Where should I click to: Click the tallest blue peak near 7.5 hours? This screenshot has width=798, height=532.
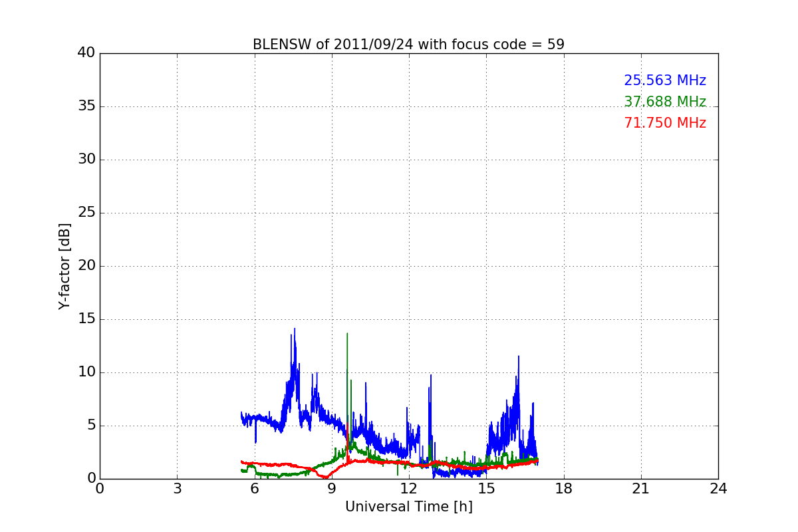tap(295, 330)
